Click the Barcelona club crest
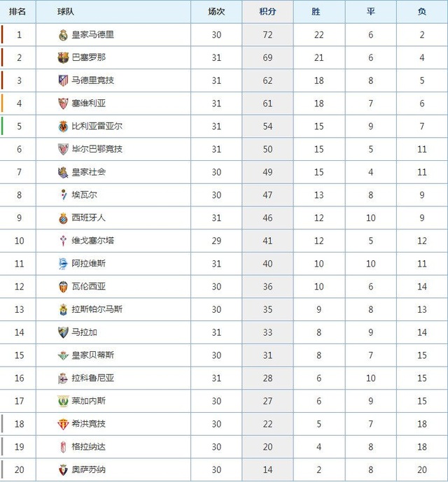The height and width of the screenshot is (482, 448). [63, 57]
